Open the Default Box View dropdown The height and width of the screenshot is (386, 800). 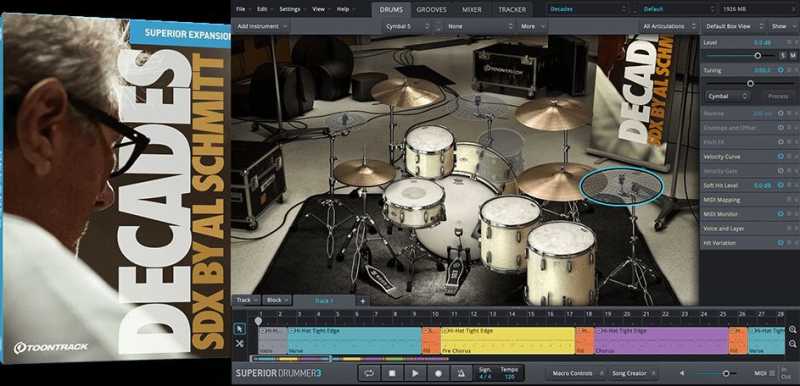pos(734,26)
